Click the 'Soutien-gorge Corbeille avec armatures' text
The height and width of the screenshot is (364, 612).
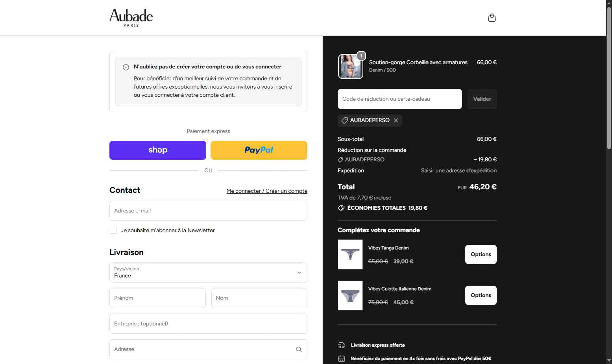(x=418, y=62)
